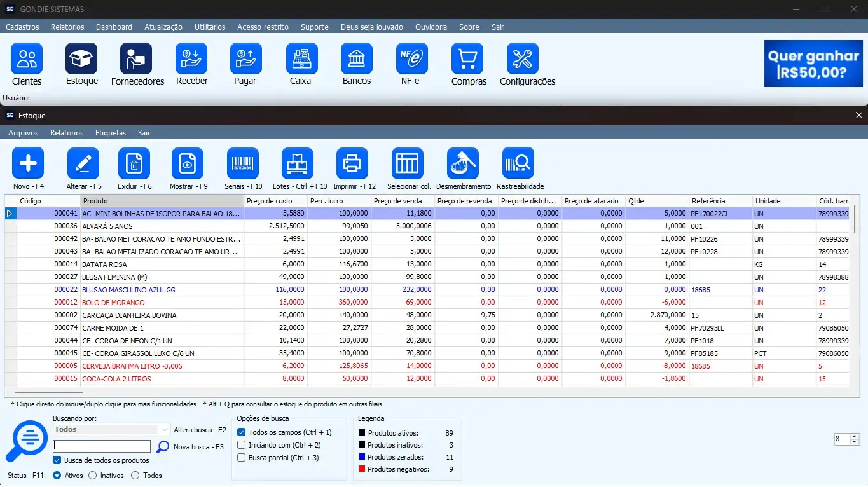Image resolution: width=868 pixels, height=487 pixels.
Task: Open the Clientes module icon
Action: click(x=27, y=59)
